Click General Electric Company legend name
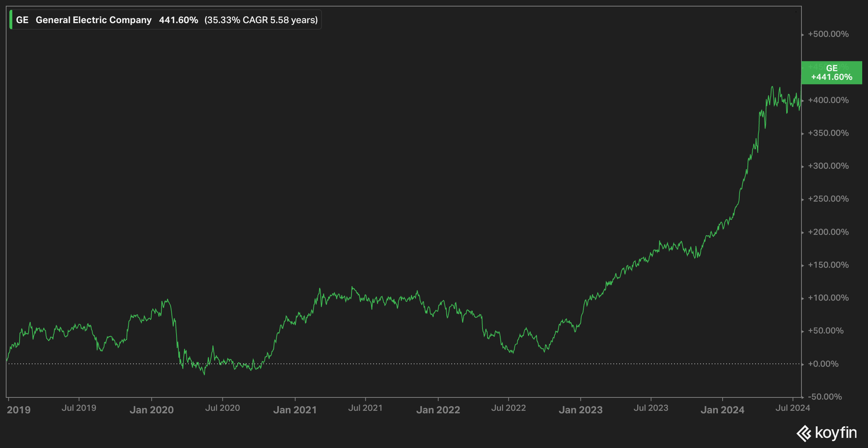The width and height of the screenshot is (868, 448). click(93, 20)
